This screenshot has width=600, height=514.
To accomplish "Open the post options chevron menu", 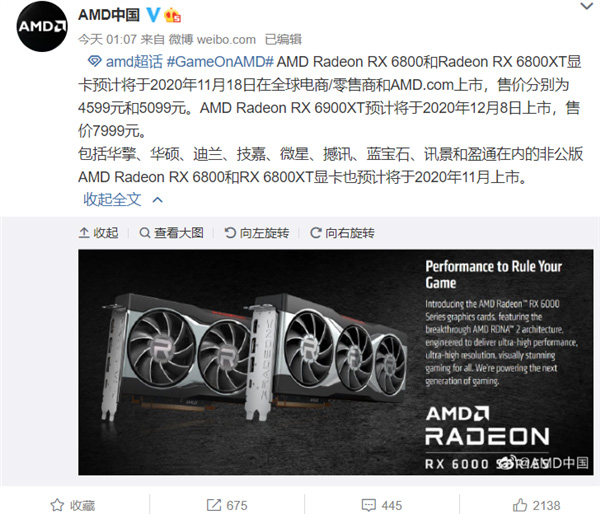I will (x=586, y=6).
